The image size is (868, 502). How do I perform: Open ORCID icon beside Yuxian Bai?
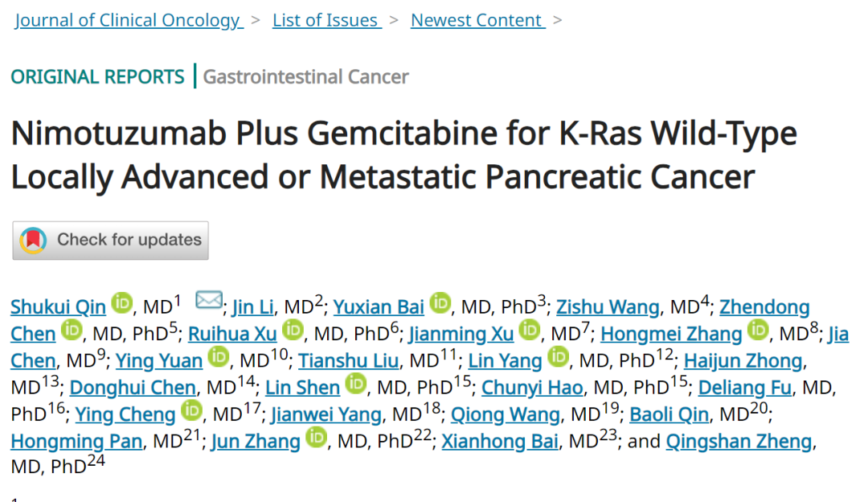pyautogui.click(x=440, y=304)
